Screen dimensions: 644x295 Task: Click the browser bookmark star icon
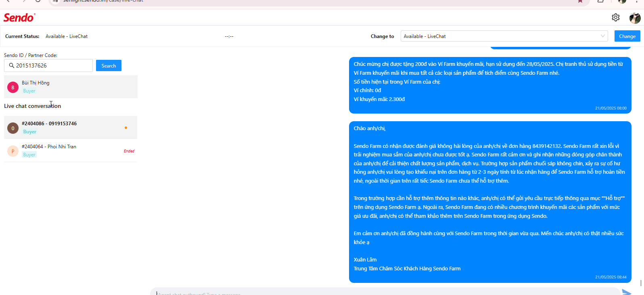click(580, 1)
